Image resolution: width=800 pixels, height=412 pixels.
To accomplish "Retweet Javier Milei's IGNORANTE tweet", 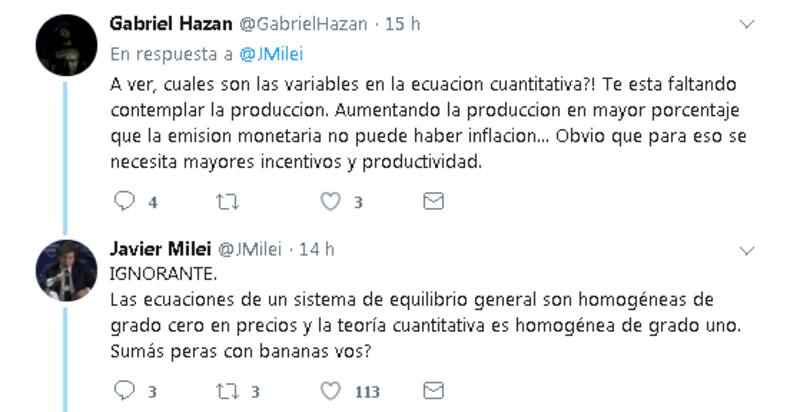I will tap(227, 390).
